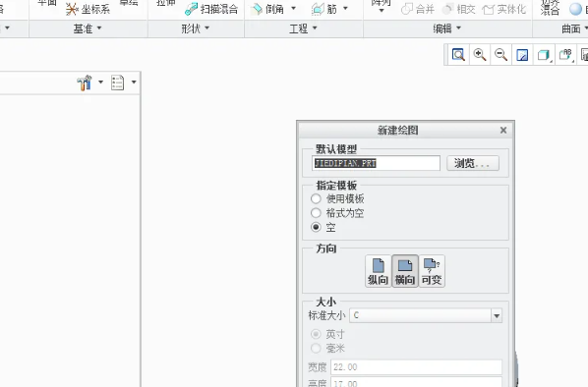Image resolution: width=588 pixels, height=387 pixels.
Task: Click the Width (宽度) 22.00 field
Action: click(x=416, y=367)
